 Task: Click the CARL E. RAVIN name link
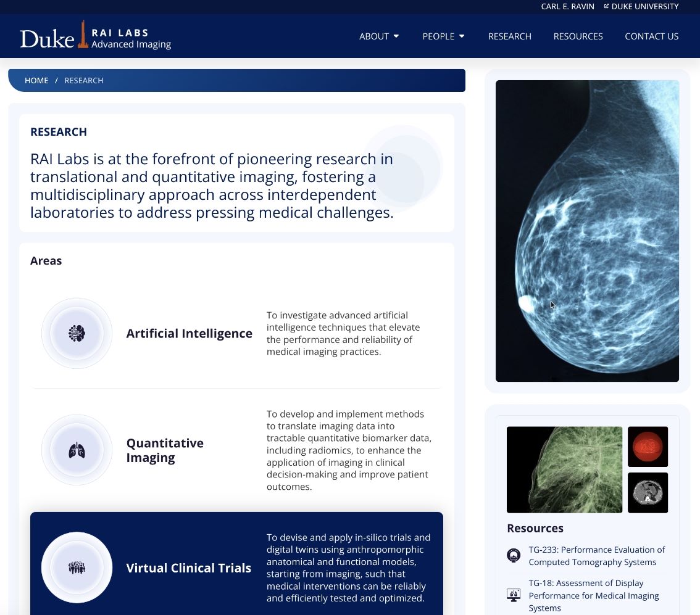(x=567, y=6)
